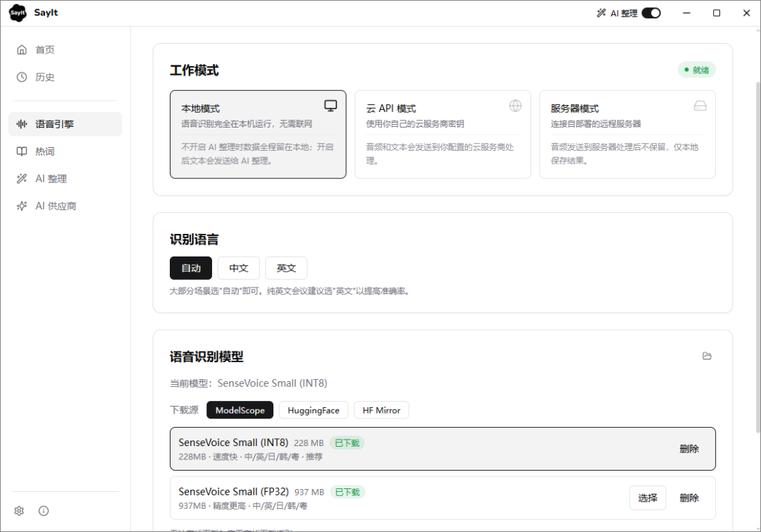
Task: Click the SenseVoice Small (INT8) model row
Action: tap(443, 449)
